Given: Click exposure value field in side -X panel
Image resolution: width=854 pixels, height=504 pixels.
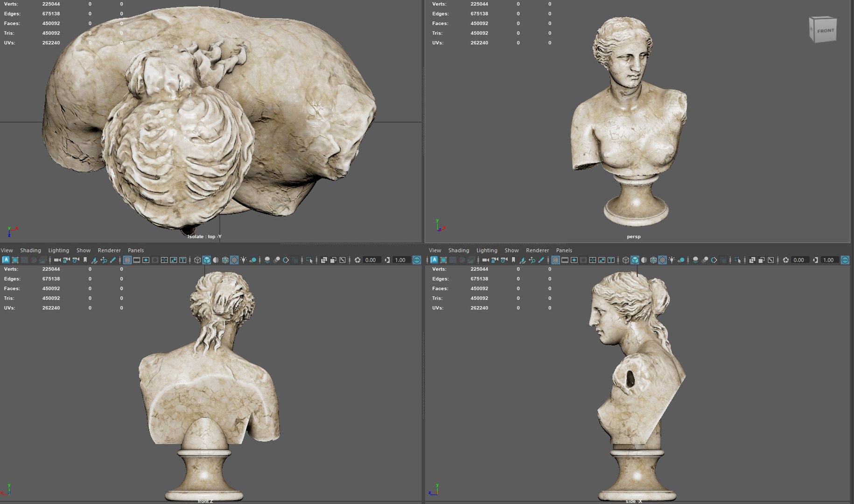Looking at the screenshot, I should [800, 260].
